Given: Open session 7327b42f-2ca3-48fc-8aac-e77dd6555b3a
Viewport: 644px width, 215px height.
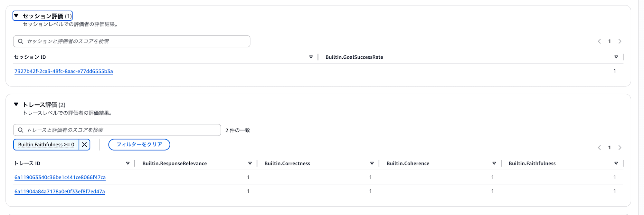Looking at the screenshot, I should click(x=63, y=71).
